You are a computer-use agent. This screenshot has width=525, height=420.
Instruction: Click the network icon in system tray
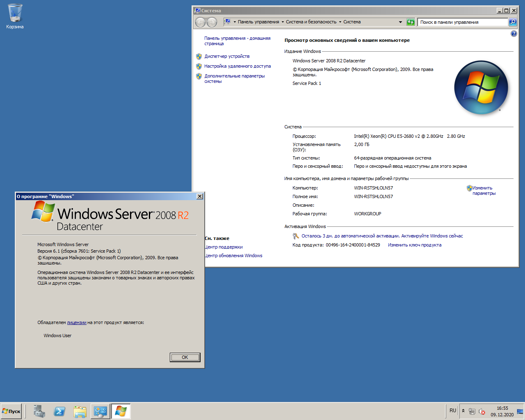click(472, 411)
